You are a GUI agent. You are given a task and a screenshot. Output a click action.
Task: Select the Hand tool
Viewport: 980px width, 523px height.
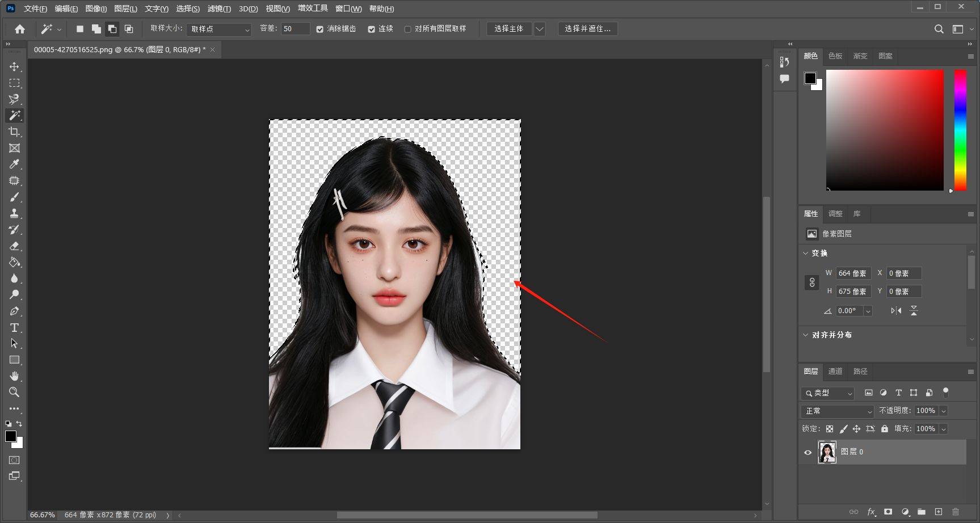tap(14, 376)
